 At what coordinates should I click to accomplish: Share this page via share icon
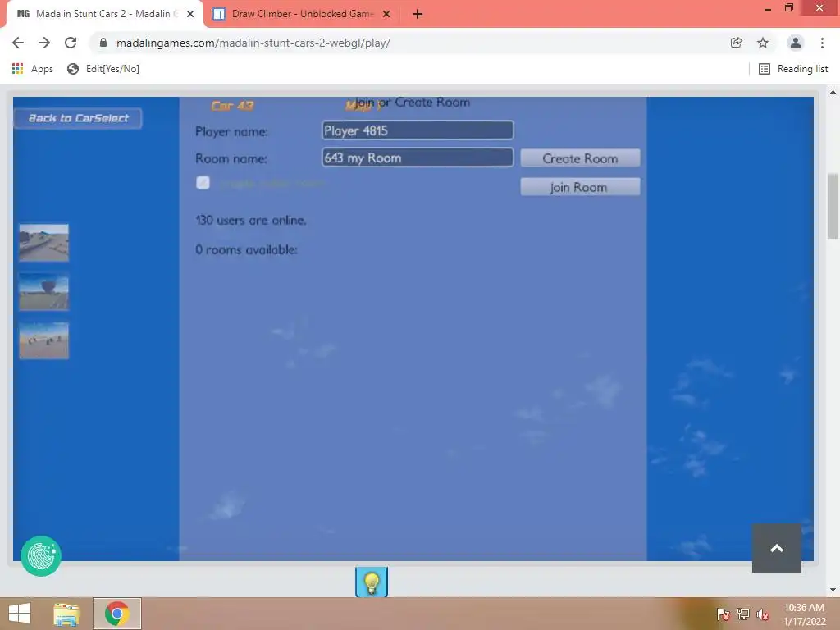(x=736, y=43)
